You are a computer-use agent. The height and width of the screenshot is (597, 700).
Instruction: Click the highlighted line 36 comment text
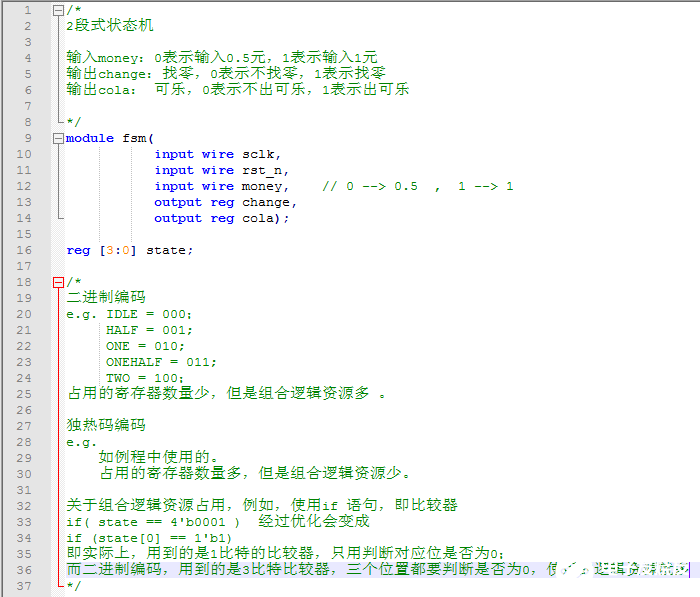click(x=377, y=569)
